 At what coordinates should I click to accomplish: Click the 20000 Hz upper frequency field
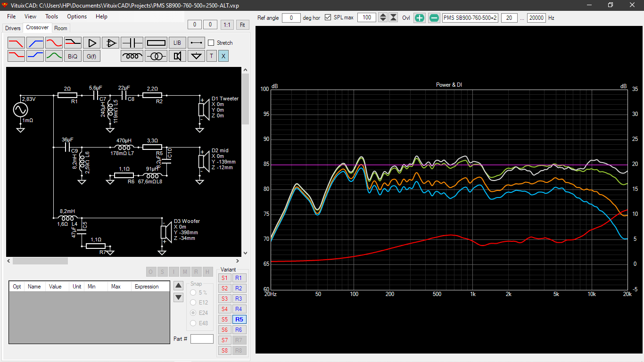coord(537,17)
